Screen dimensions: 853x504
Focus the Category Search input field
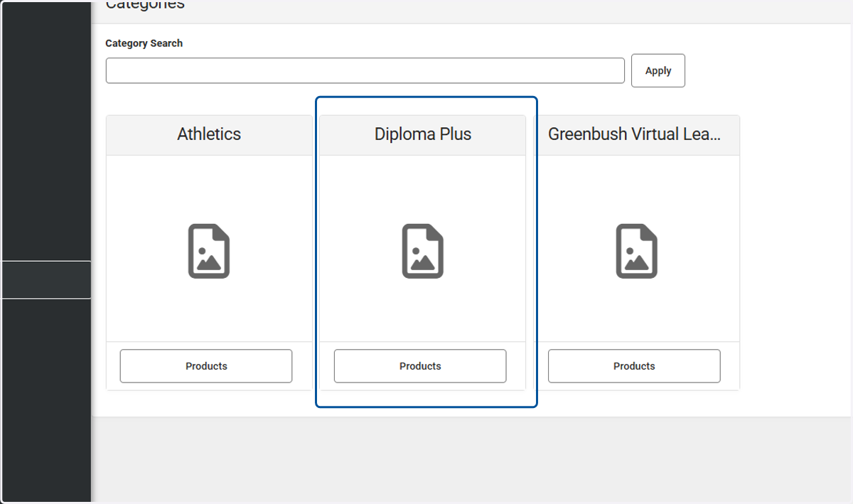pos(365,70)
